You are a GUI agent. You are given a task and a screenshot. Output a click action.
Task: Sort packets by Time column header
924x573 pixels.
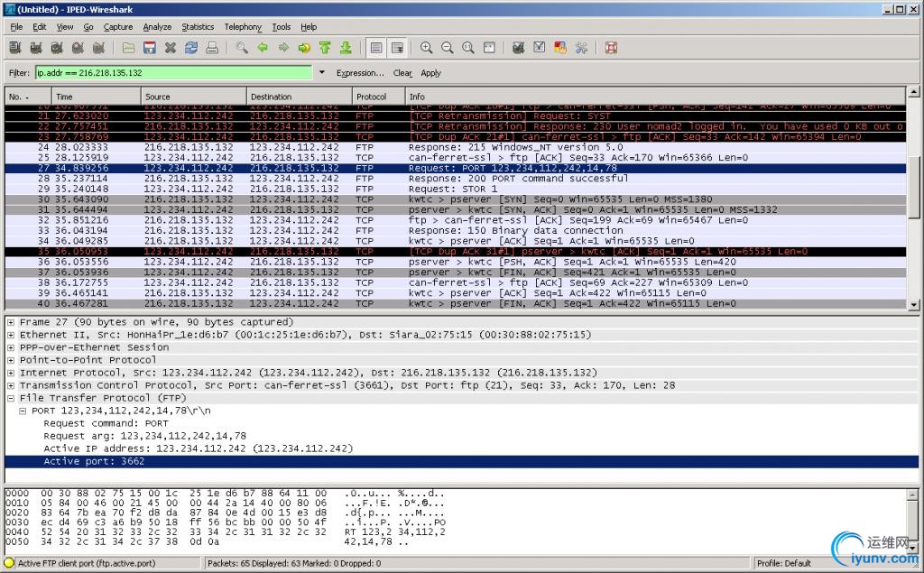tap(96, 97)
